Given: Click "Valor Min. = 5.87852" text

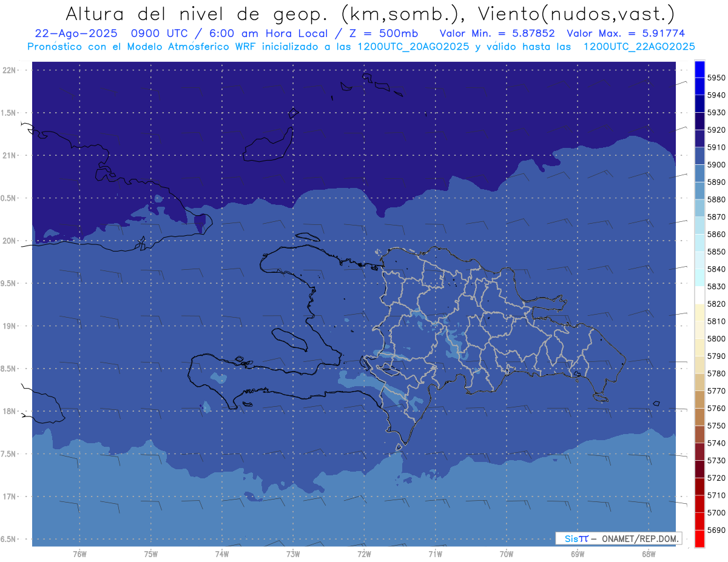Looking at the screenshot, I should pyautogui.click(x=497, y=33).
